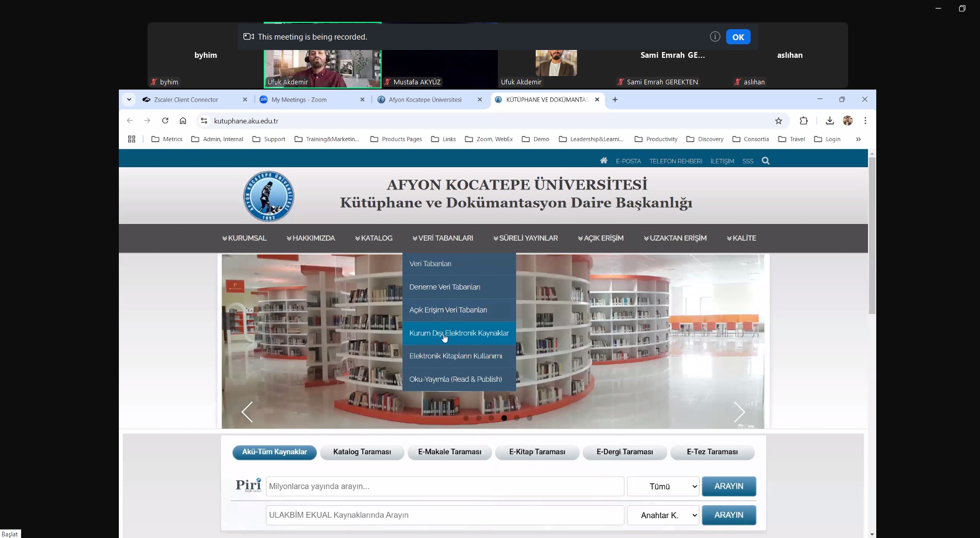Open the Products Pages bookmark folder
This screenshot has width=980, height=538.
[396, 139]
